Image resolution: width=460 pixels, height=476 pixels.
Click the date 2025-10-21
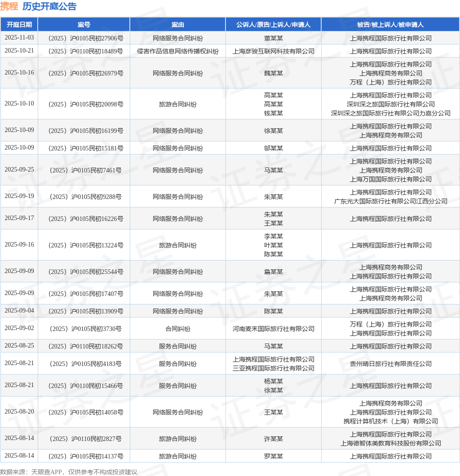19,51
